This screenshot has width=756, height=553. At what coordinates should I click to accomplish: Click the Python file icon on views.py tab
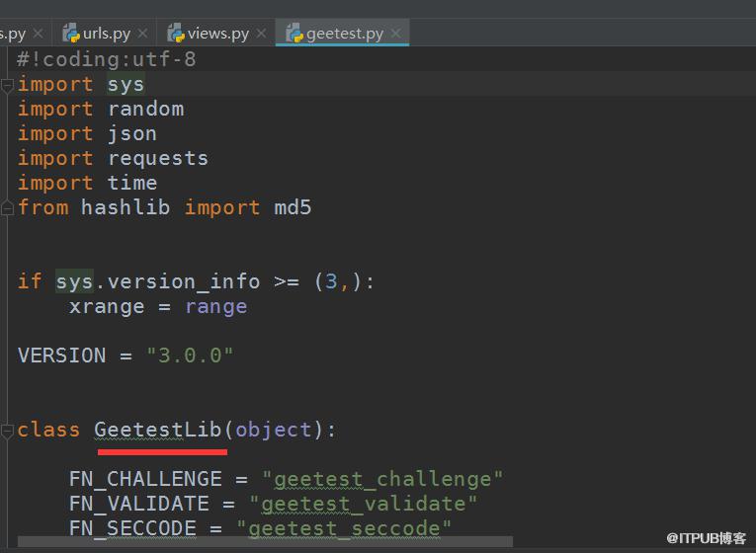click(176, 33)
